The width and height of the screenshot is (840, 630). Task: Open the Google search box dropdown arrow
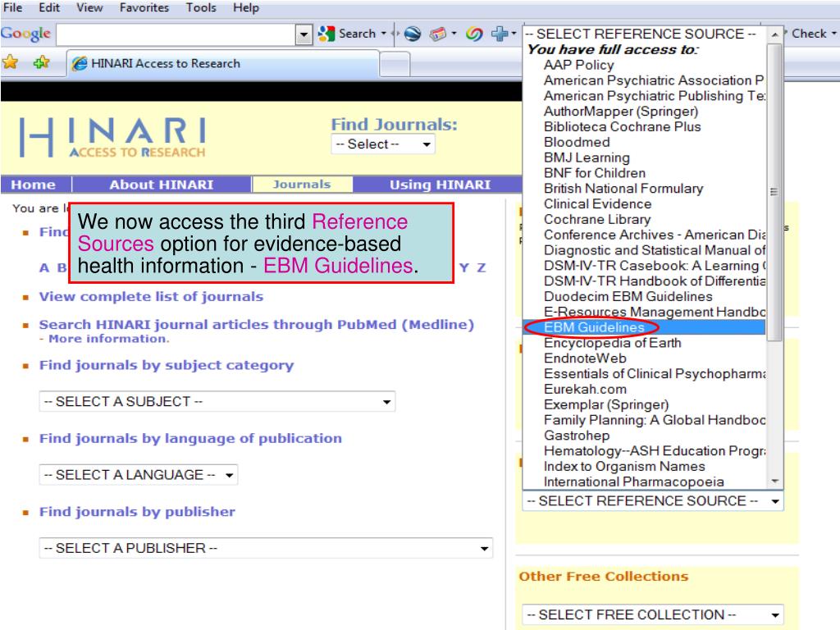coord(304,34)
